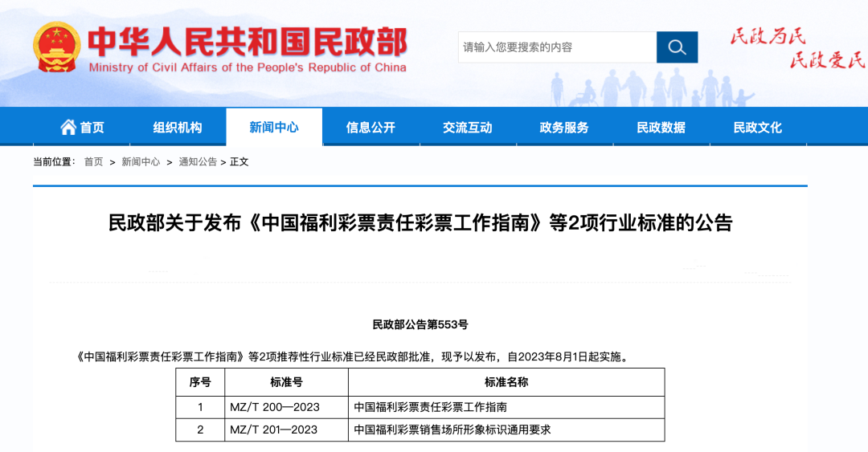Click the 序号 table header
Screen dimensions: 868x452
(200, 382)
